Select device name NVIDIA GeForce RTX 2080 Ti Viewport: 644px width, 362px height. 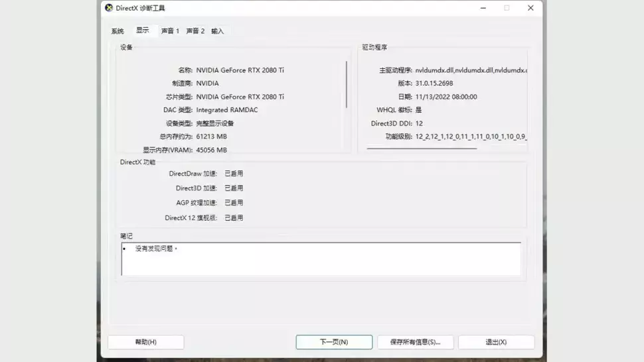[x=240, y=70]
